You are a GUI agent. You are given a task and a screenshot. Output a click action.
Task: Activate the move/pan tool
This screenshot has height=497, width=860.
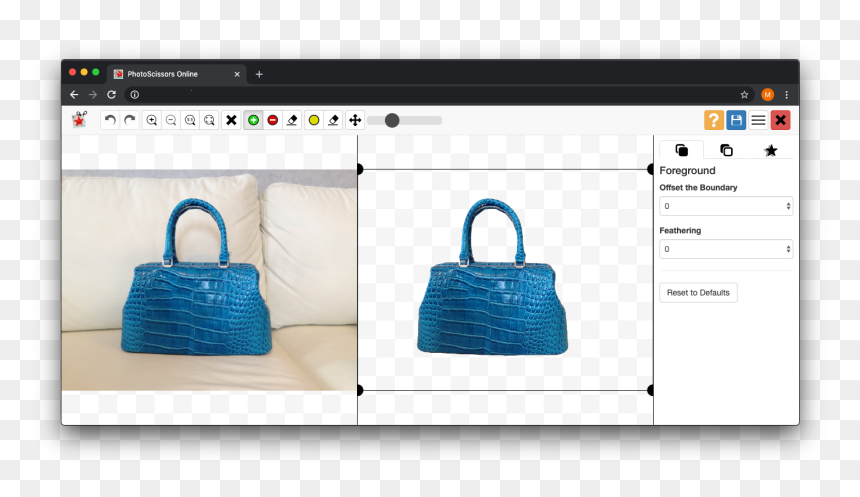(355, 120)
